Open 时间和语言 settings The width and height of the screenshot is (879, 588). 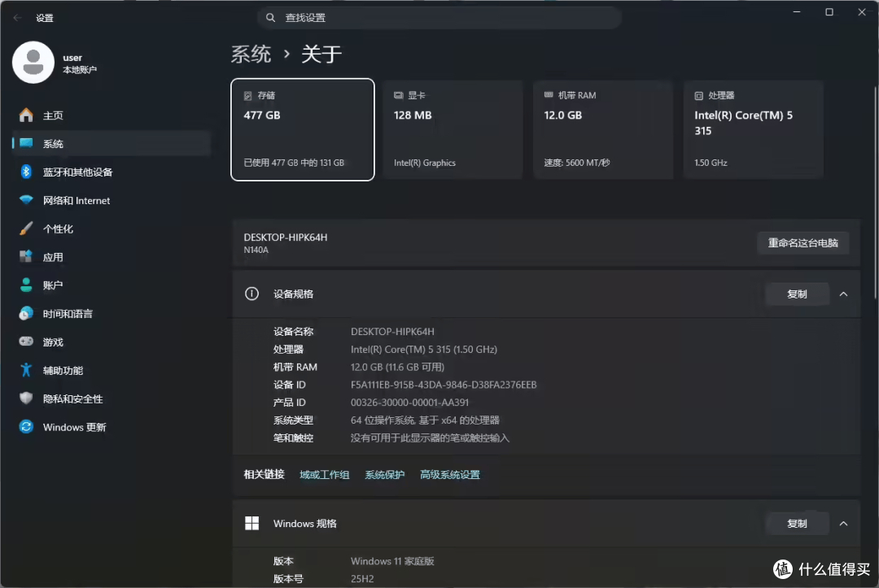point(111,314)
